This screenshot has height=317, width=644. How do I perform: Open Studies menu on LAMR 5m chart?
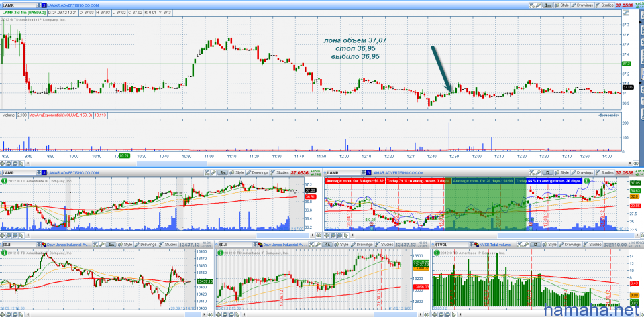(x=279, y=173)
